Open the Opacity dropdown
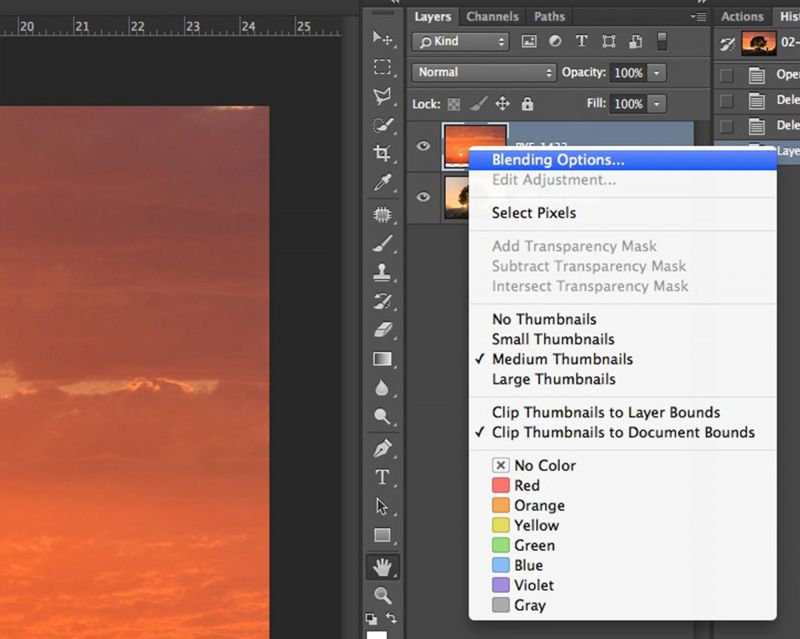The image size is (800, 639). pyautogui.click(x=657, y=72)
